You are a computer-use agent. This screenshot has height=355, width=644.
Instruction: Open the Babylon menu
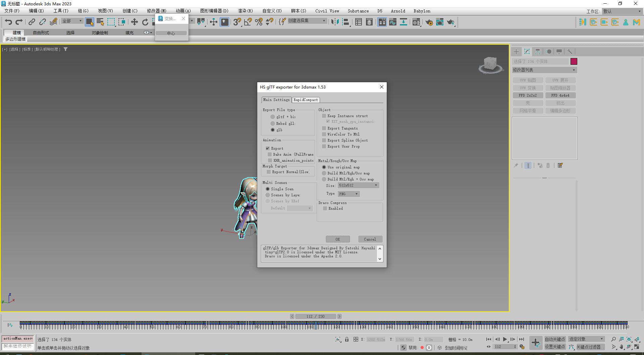coord(422,11)
